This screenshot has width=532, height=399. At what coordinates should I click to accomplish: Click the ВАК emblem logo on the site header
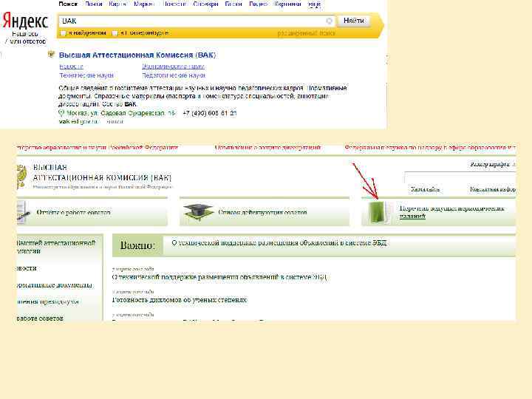pyautogui.click(x=21, y=177)
